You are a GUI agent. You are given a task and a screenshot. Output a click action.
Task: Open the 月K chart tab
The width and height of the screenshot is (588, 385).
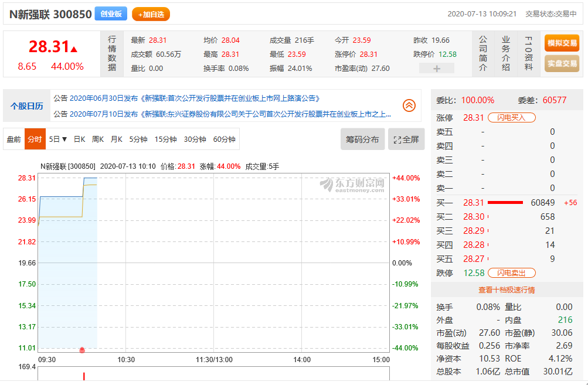pyautogui.click(x=116, y=139)
